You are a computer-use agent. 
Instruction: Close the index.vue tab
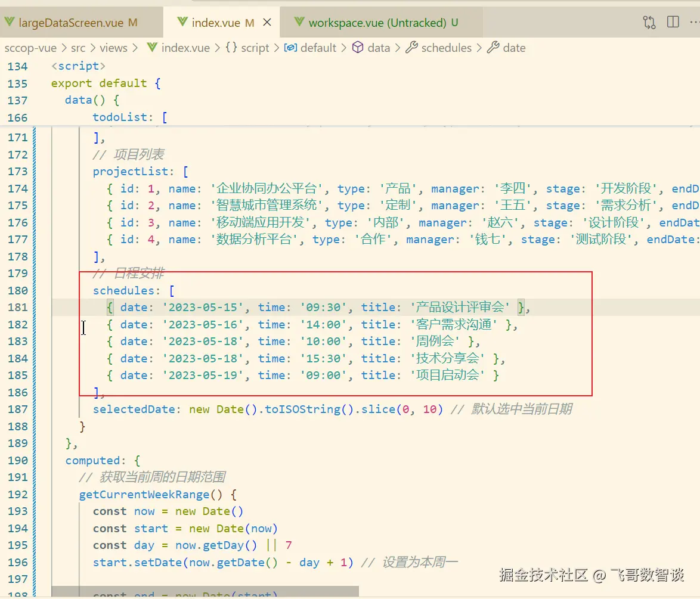click(267, 22)
